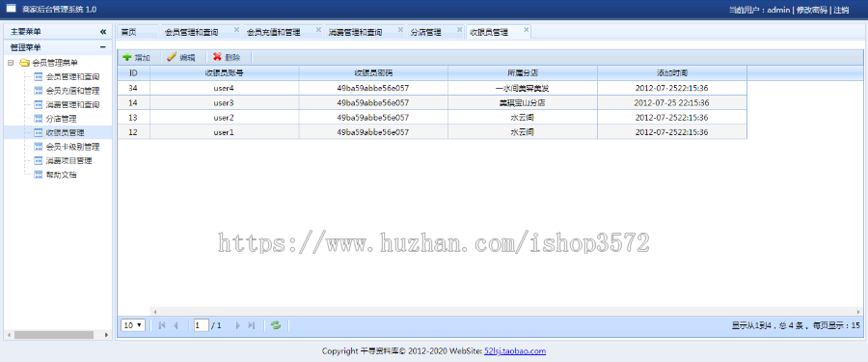Click the pencil 编辑 edit button

(x=180, y=57)
